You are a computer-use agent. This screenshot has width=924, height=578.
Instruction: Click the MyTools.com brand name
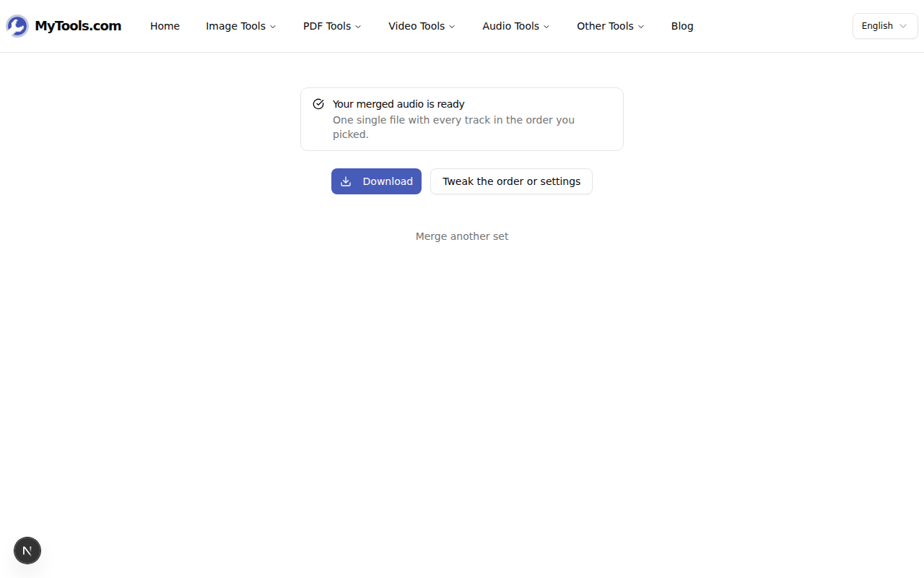coord(78,26)
